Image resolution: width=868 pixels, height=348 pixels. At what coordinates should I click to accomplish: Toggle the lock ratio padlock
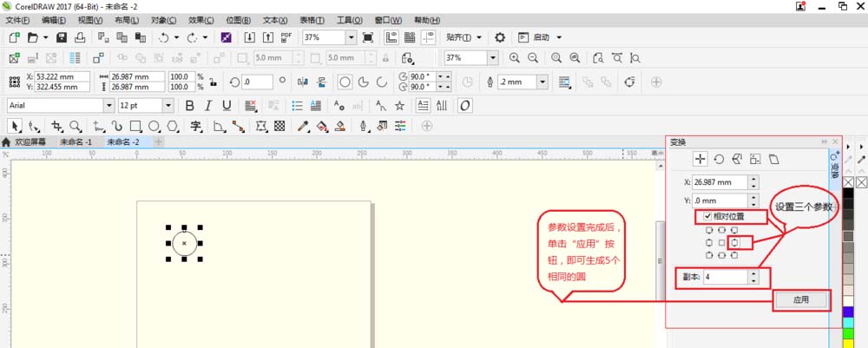click(214, 82)
